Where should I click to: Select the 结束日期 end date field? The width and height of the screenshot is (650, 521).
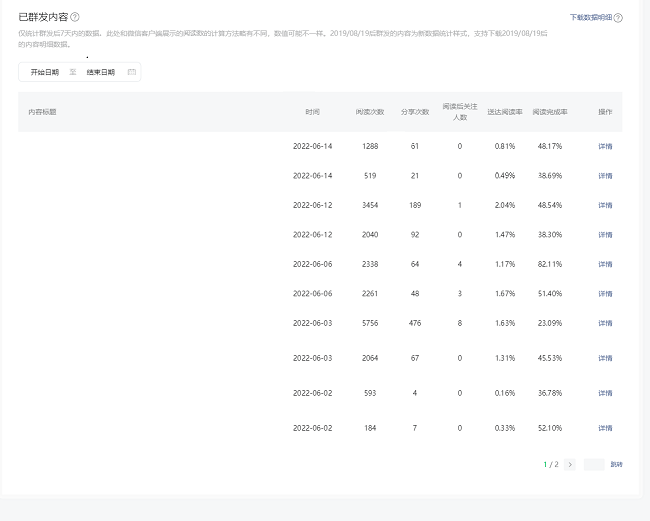click(101, 72)
